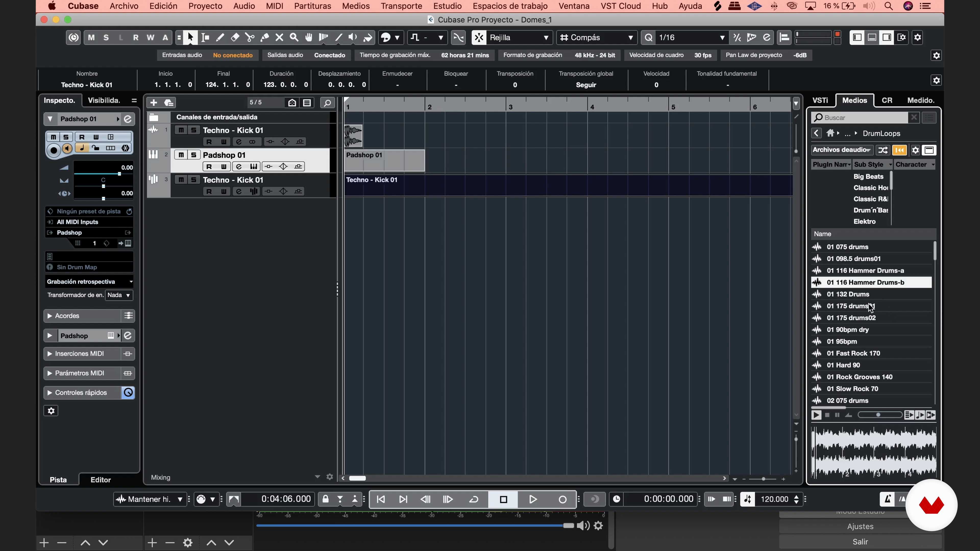Open Edit Instrument for Padshop 01 in Inspector

tap(128, 119)
